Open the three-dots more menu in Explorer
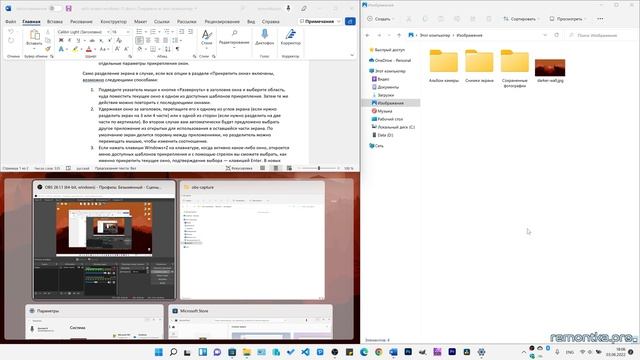 tap(600, 19)
